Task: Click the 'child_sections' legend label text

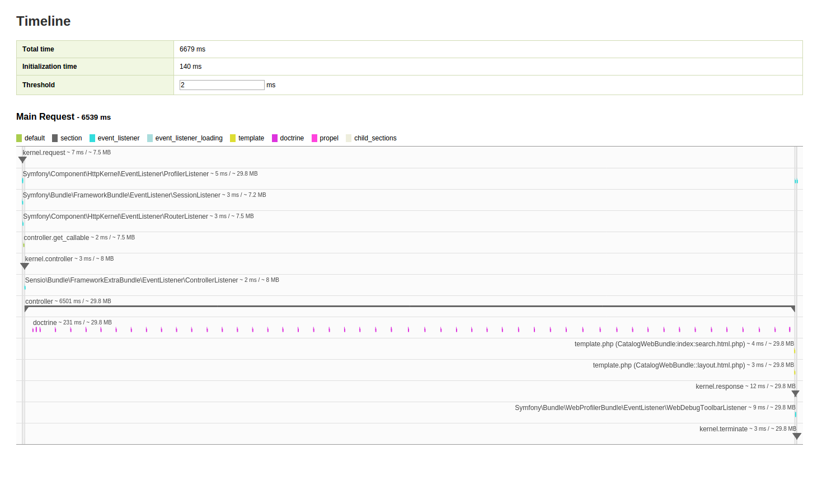Action: (x=375, y=138)
